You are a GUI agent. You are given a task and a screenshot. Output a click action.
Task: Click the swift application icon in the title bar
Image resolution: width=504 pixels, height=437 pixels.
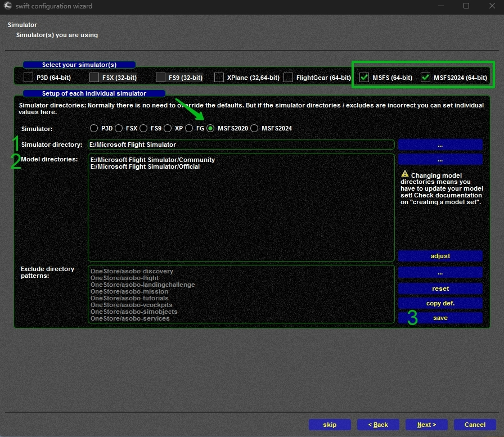click(8, 6)
